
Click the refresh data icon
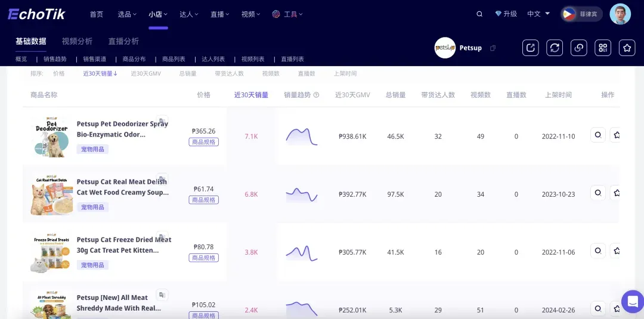tap(555, 48)
